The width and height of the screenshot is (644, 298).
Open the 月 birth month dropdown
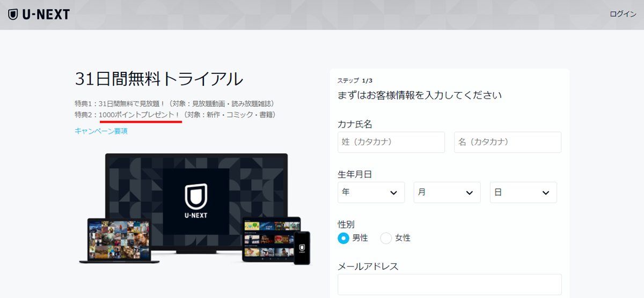click(447, 192)
